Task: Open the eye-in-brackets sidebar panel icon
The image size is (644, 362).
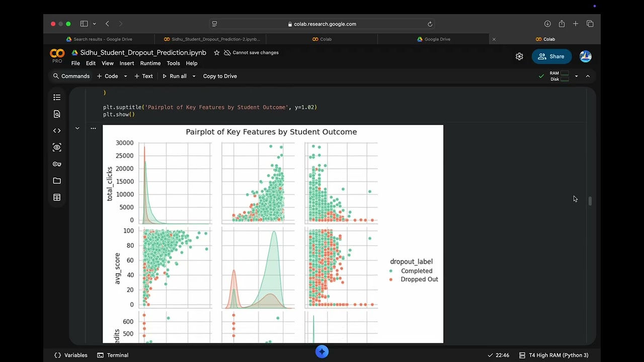Action: [57, 147]
